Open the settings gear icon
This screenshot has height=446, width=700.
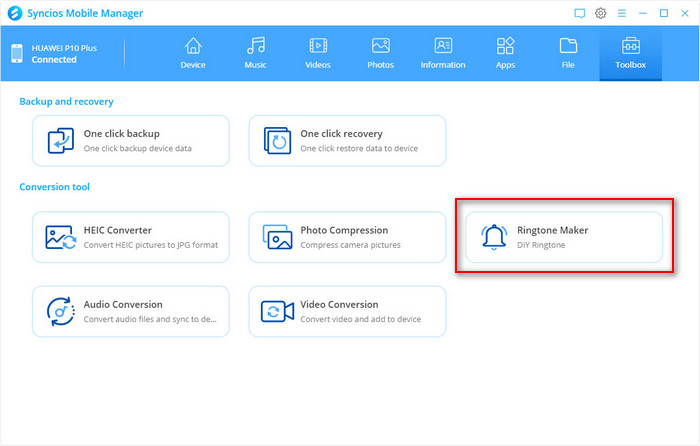click(600, 13)
